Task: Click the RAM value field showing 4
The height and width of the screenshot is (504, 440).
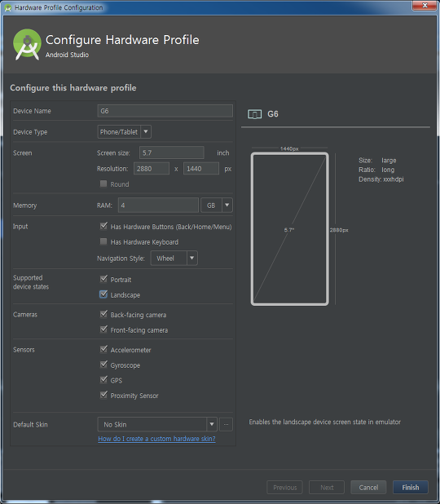Action: pos(158,205)
